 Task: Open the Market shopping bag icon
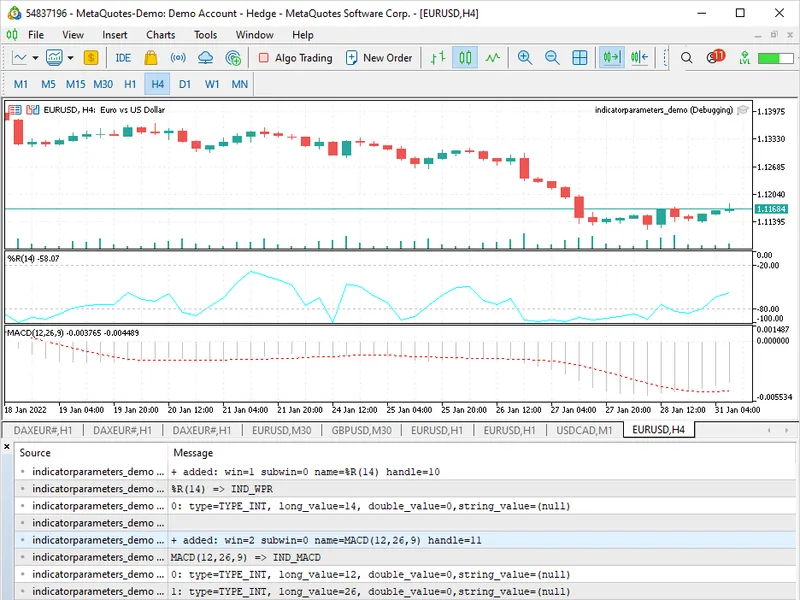(x=151, y=58)
